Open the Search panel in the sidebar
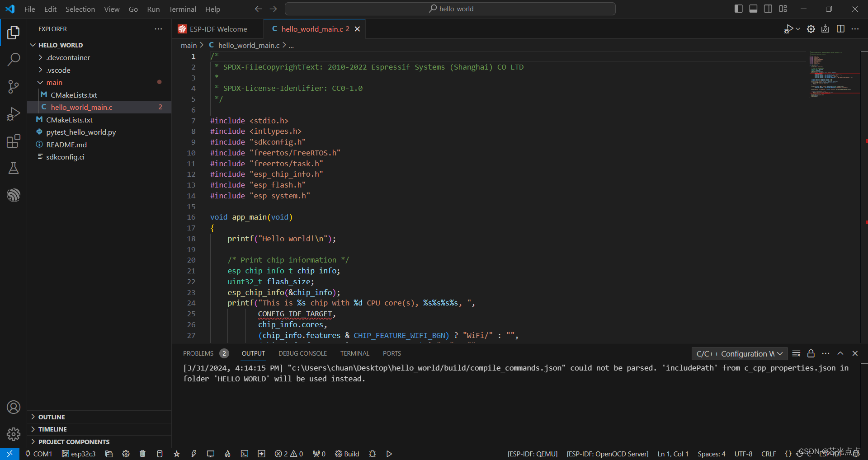868x460 pixels. pyautogui.click(x=14, y=59)
